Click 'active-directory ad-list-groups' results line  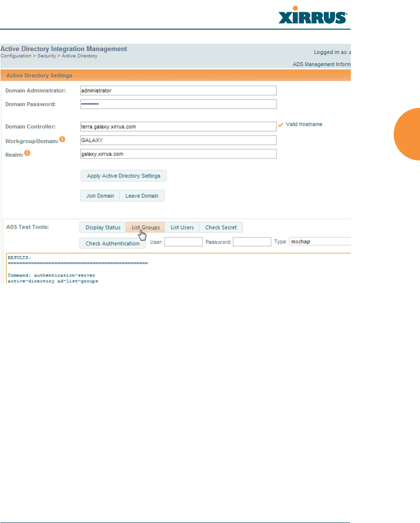click(x=53, y=281)
